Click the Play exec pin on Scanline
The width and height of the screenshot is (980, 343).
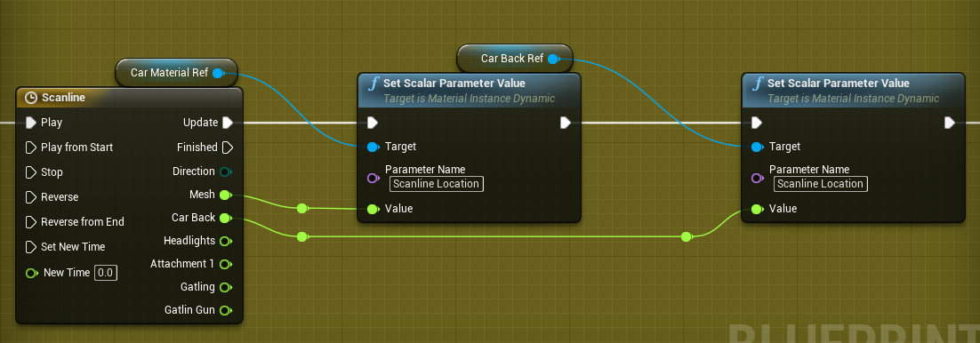click(30, 123)
